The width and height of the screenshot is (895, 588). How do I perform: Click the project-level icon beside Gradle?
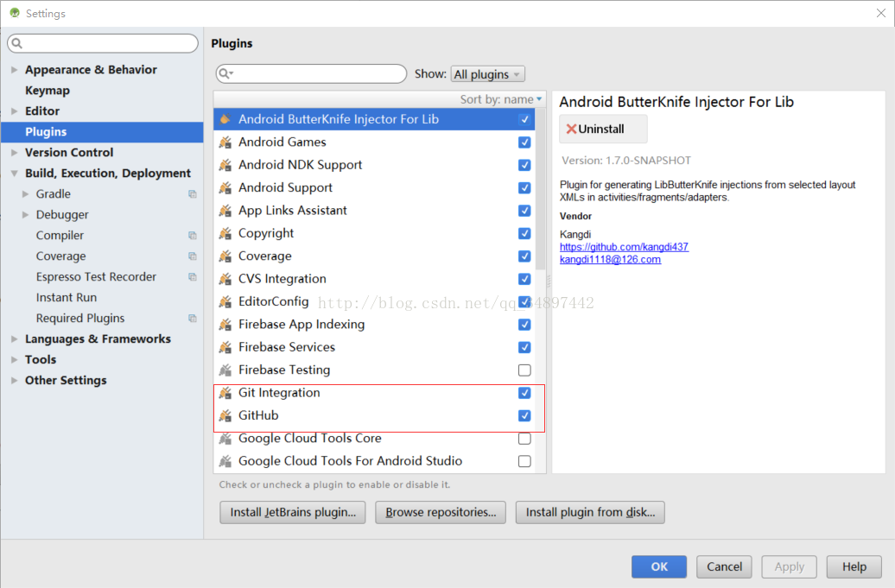click(x=193, y=194)
